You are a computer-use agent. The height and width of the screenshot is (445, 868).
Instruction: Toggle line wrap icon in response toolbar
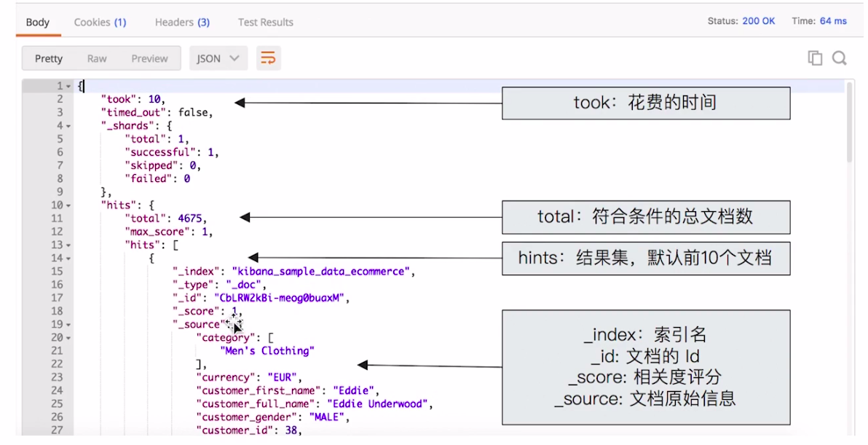coord(268,58)
